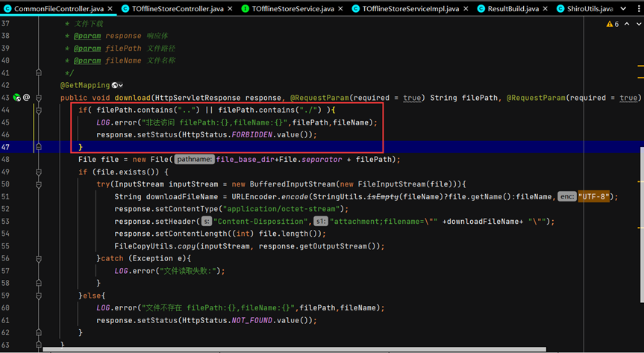The width and height of the screenshot is (644, 353).
Task: Collapse the download method at line 43
Action: tap(39, 97)
